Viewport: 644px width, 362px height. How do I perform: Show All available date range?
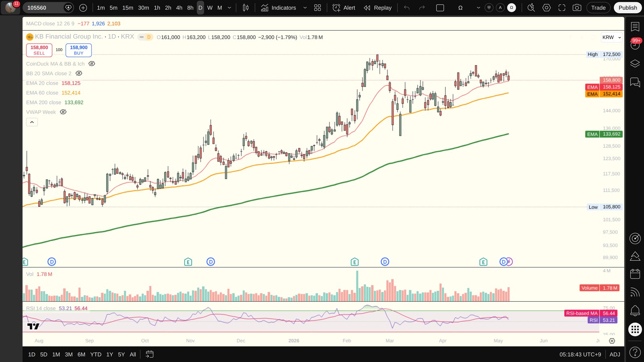[133, 354]
